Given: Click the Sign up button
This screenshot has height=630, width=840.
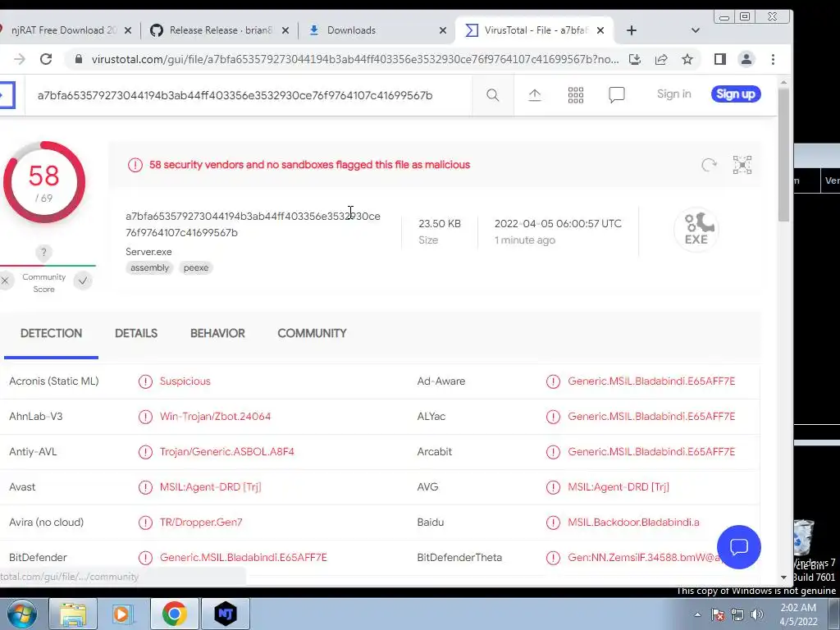Looking at the screenshot, I should [x=736, y=94].
